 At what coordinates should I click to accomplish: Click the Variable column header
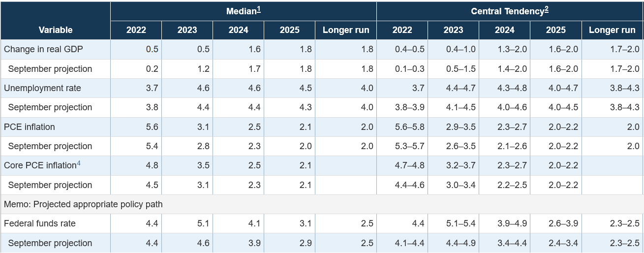[x=56, y=30]
